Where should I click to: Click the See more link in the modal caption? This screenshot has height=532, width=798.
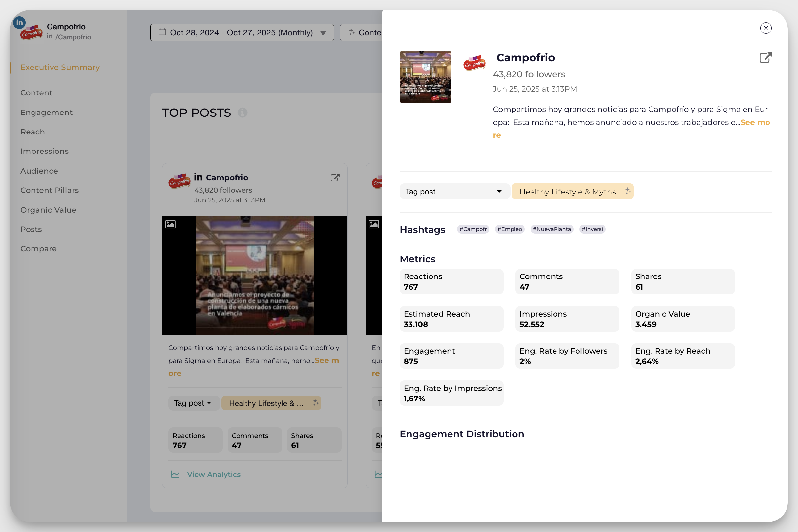coord(755,122)
